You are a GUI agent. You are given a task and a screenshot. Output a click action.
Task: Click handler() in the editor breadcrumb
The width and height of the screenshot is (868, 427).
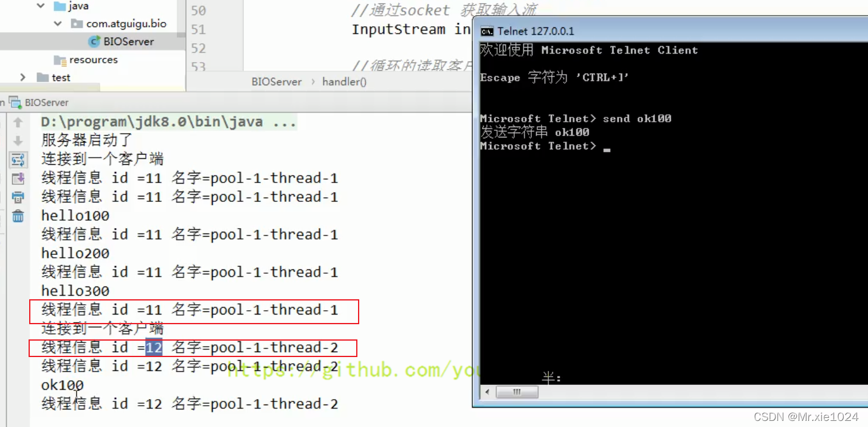pyautogui.click(x=345, y=82)
